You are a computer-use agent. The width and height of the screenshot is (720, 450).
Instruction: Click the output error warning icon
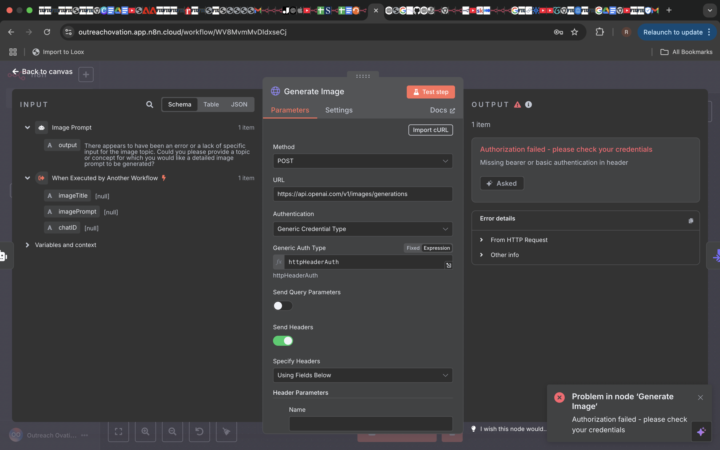(x=518, y=105)
